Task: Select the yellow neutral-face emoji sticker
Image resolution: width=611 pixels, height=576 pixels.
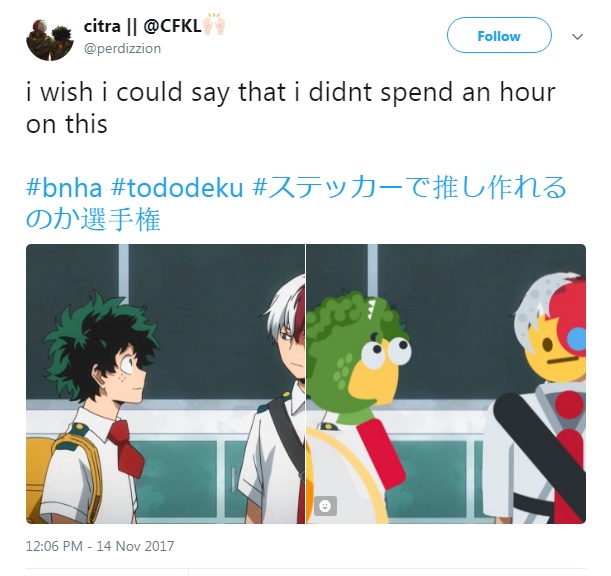Action: (x=555, y=353)
